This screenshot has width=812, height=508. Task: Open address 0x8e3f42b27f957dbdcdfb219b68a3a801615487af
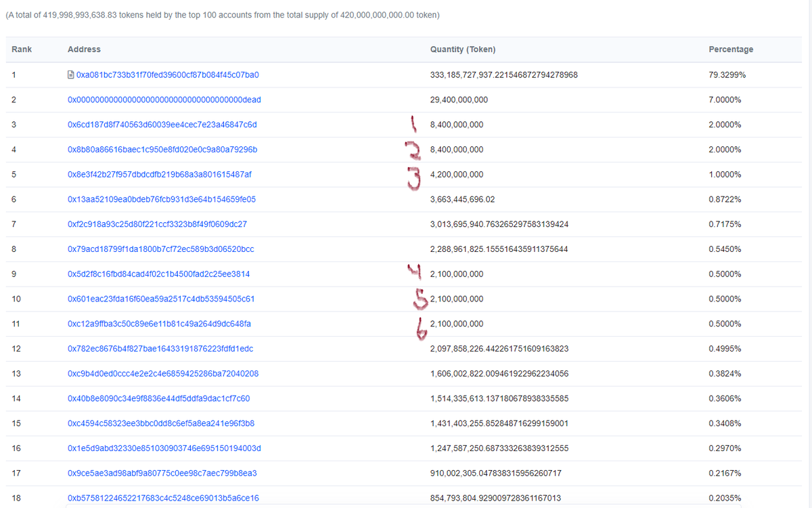coord(160,174)
